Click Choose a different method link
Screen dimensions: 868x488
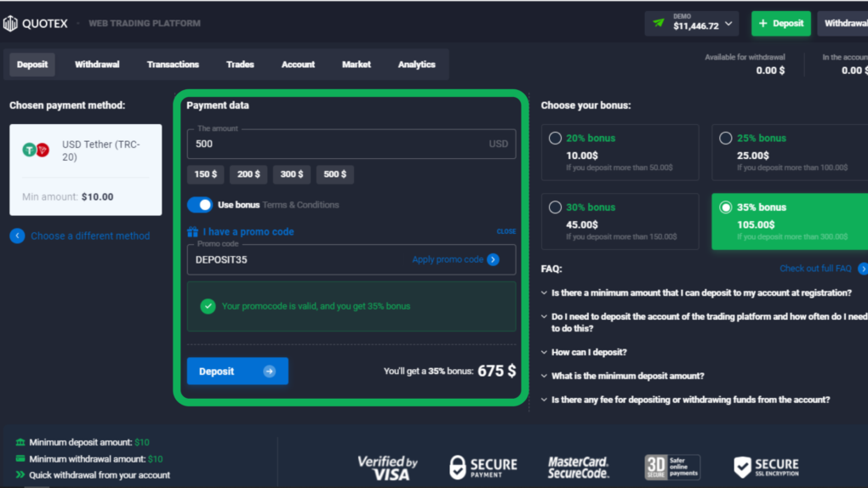tap(90, 235)
